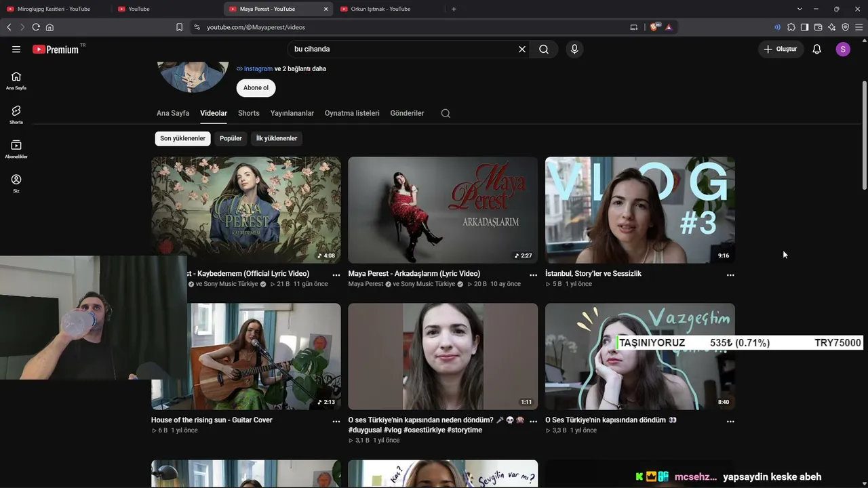This screenshot has height=488, width=868.
Task: Open the Gönderiler tab
Action: tap(407, 113)
